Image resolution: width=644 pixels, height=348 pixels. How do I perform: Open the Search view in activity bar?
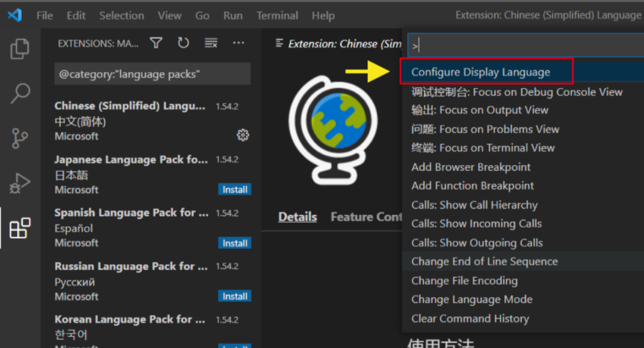tap(20, 93)
